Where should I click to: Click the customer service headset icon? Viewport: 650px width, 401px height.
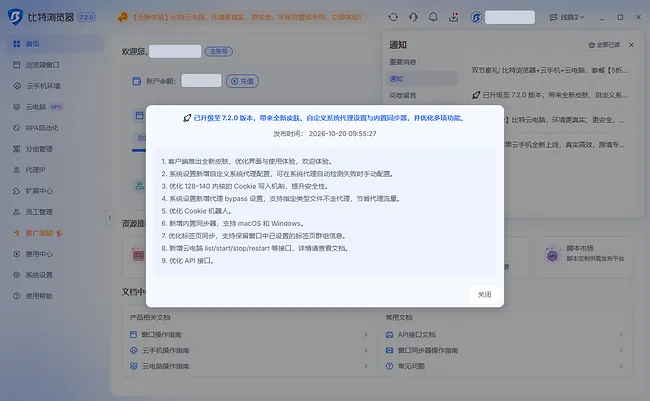pos(413,17)
